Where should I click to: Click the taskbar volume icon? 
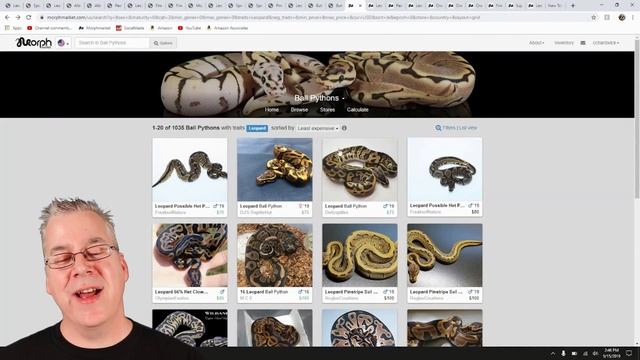click(x=595, y=353)
